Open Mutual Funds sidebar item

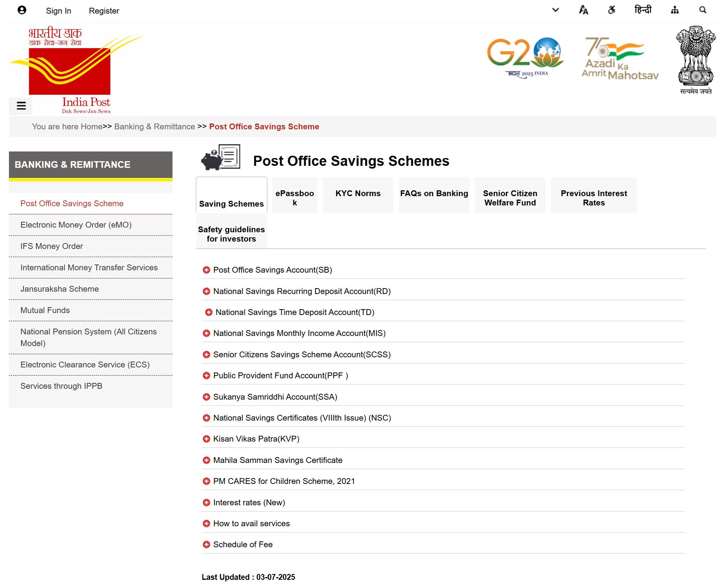pos(91,310)
